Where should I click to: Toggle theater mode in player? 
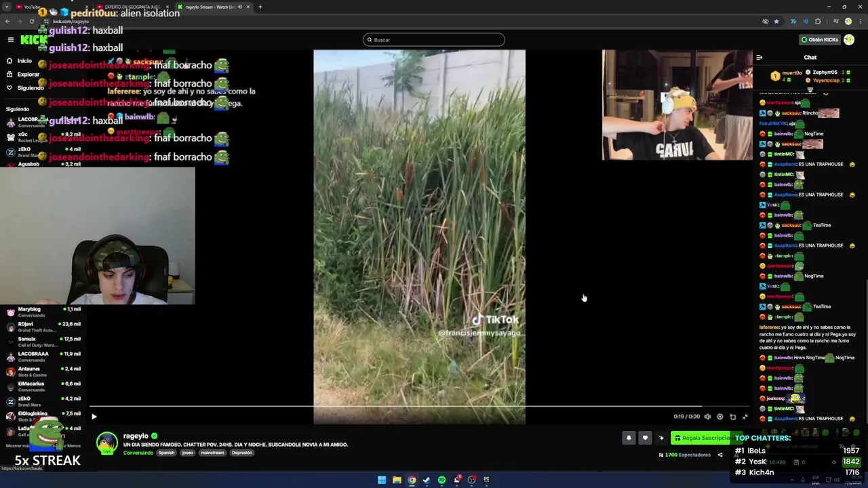732,417
